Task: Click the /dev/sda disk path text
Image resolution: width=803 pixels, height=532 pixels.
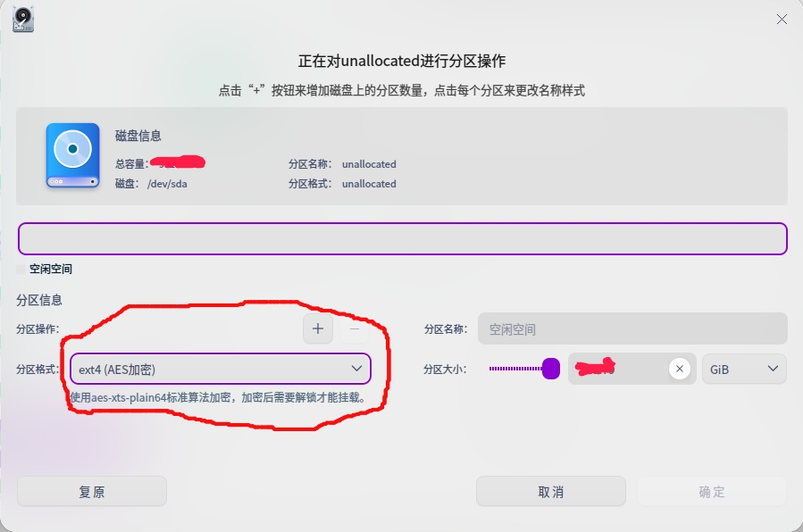Action: coord(167,184)
